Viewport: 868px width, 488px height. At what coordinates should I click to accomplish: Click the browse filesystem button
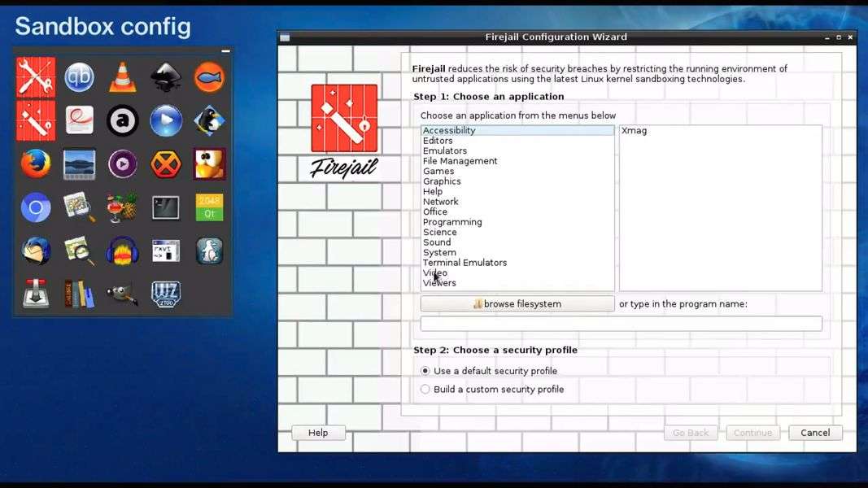[x=517, y=304]
